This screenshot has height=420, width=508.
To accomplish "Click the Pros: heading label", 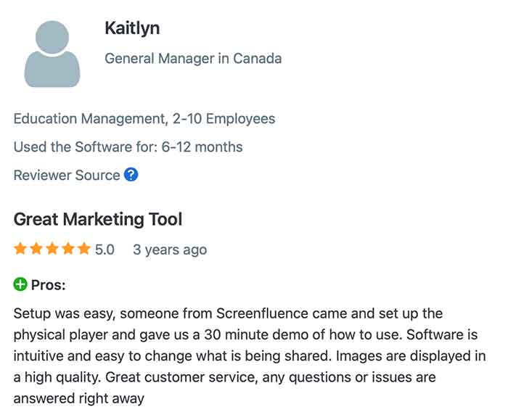I will click(x=48, y=285).
